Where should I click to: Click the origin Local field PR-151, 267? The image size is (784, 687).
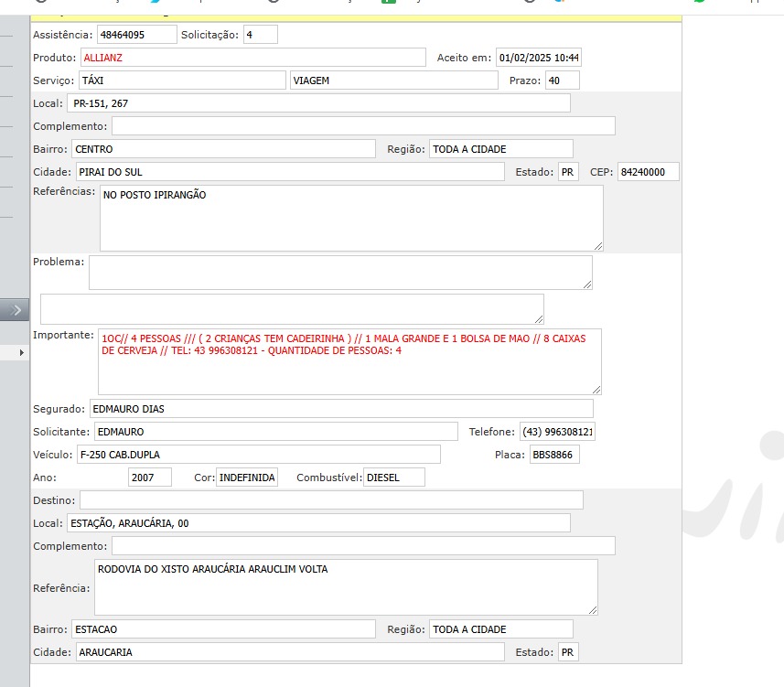click(x=318, y=103)
